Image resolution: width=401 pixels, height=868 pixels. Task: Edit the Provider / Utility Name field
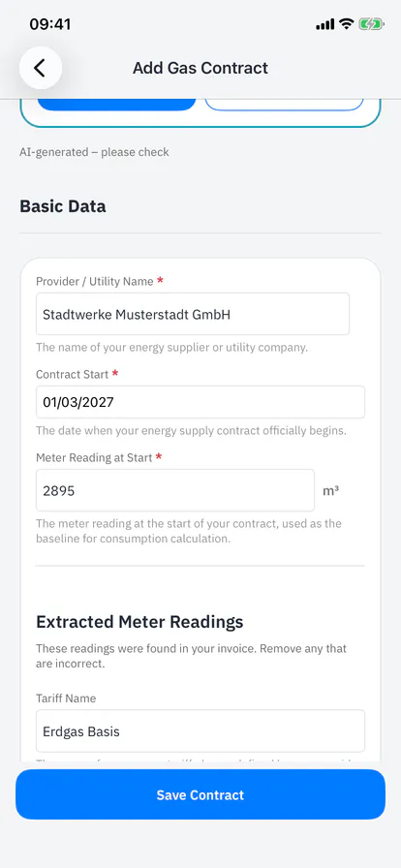click(193, 314)
